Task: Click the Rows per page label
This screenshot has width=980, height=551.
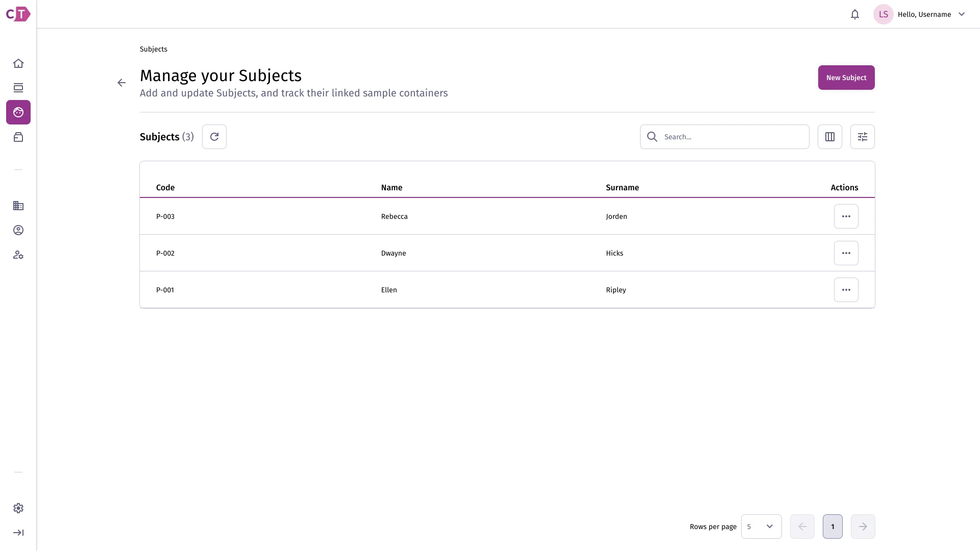Action: (713, 527)
